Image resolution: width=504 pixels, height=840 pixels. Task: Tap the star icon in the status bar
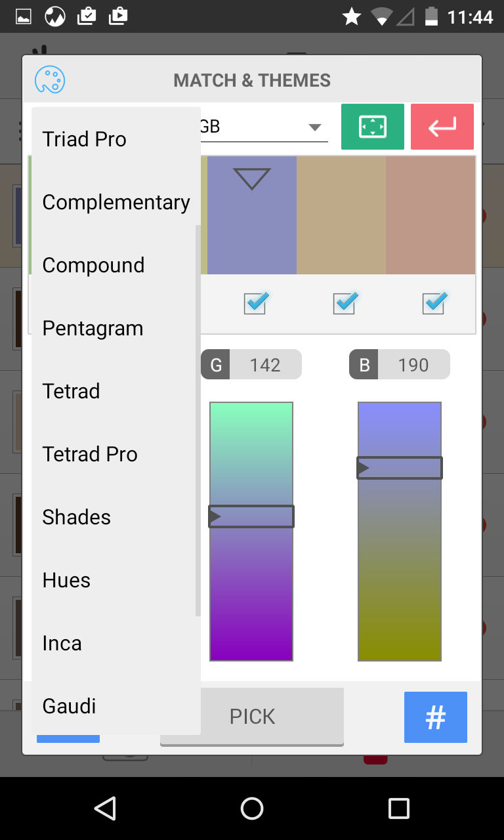pyautogui.click(x=352, y=16)
